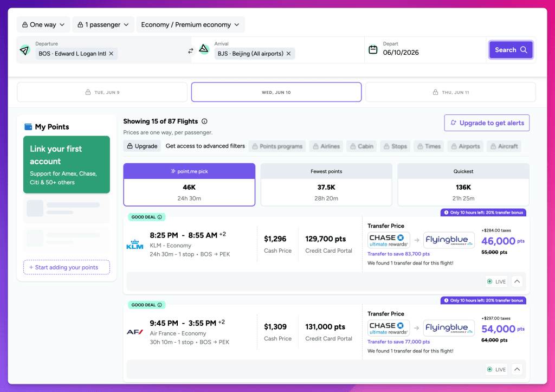
Task: Click the 46,000 pts transfer price
Action: 502,241
